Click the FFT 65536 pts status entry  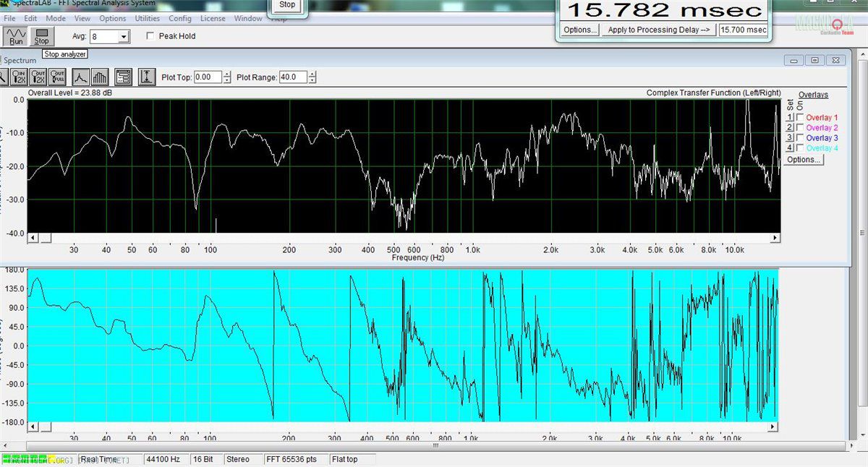coord(296,459)
